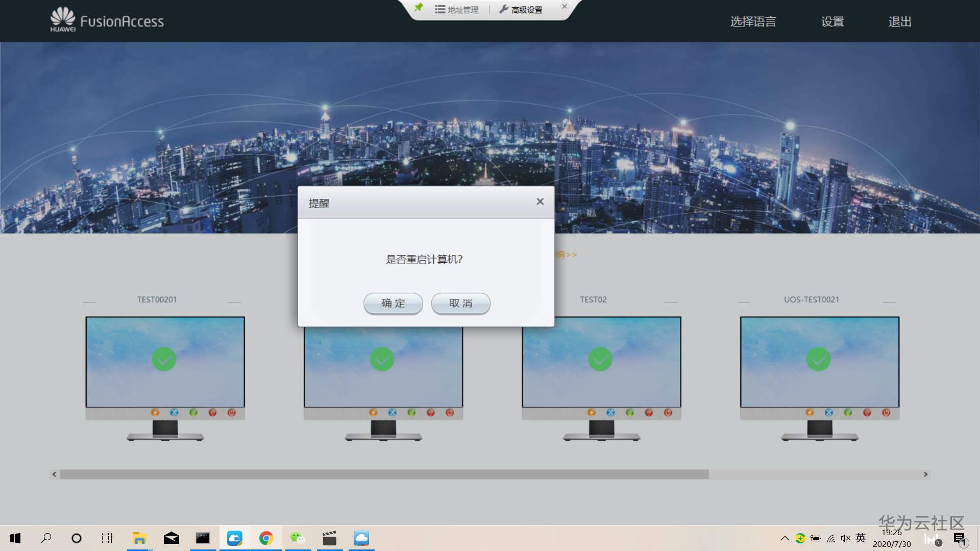Image resolution: width=980 pixels, height=551 pixels.
Task: Open 地址管理 from the top toolbar
Action: tap(457, 10)
